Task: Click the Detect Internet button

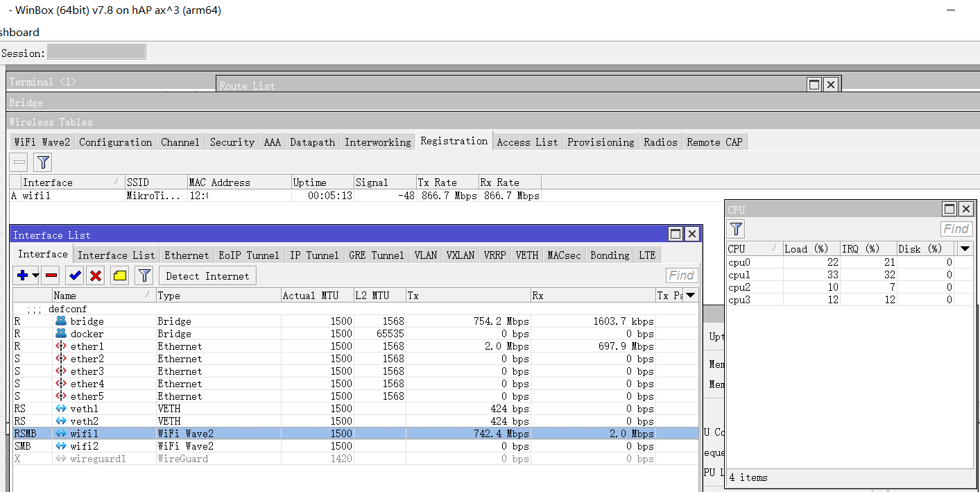Action: point(207,275)
